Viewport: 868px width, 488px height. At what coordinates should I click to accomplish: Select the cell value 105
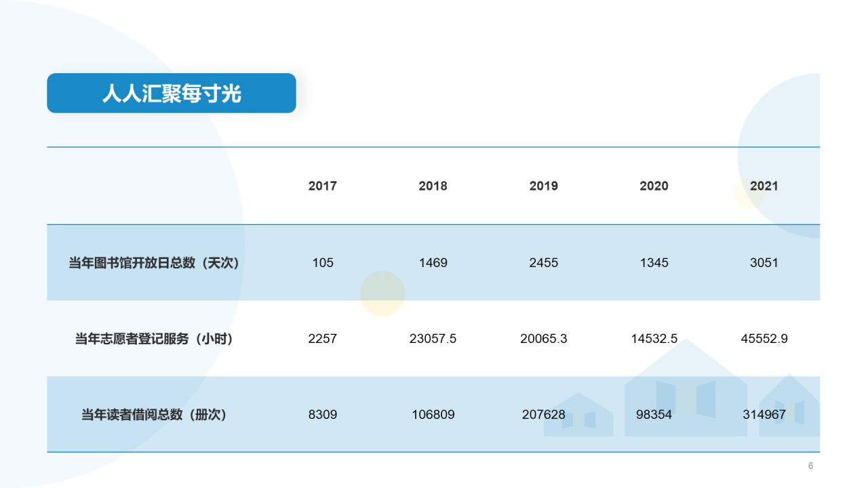(x=323, y=263)
